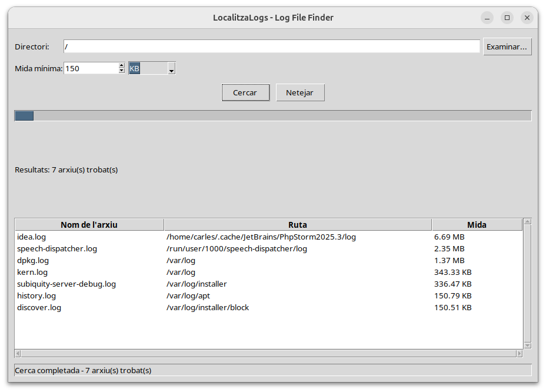Decrease minimum size with down arrow
Viewport: 546px width, 392px height.
pyautogui.click(x=122, y=71)
